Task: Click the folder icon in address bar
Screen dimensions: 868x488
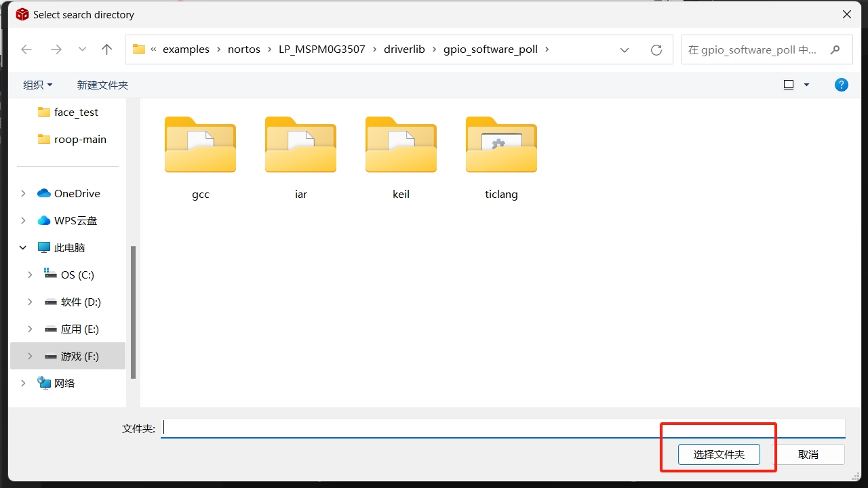Action: 139,49
